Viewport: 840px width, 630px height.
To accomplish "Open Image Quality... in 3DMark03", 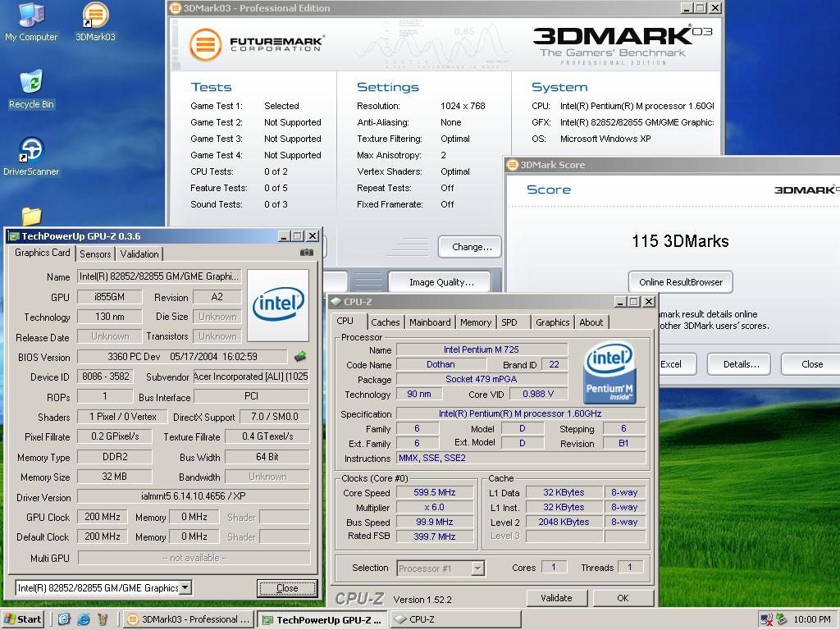I will 440,282.
